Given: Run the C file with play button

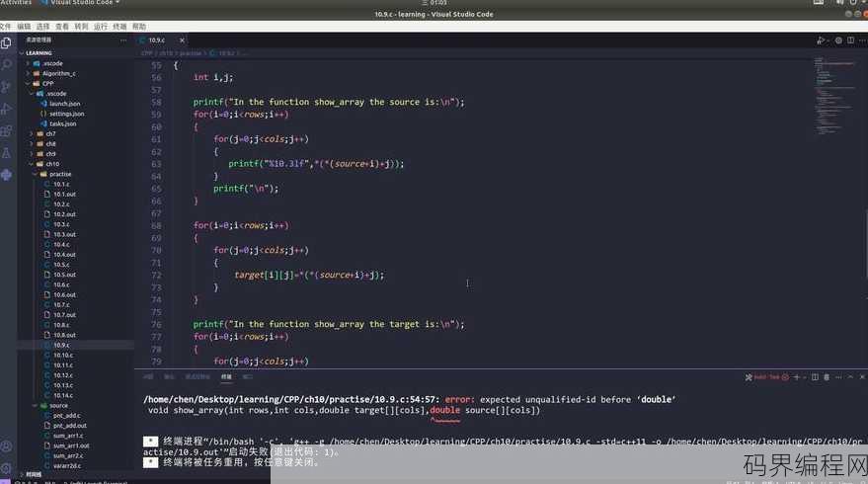Looking at the screenshot, I should pos(820,40).
